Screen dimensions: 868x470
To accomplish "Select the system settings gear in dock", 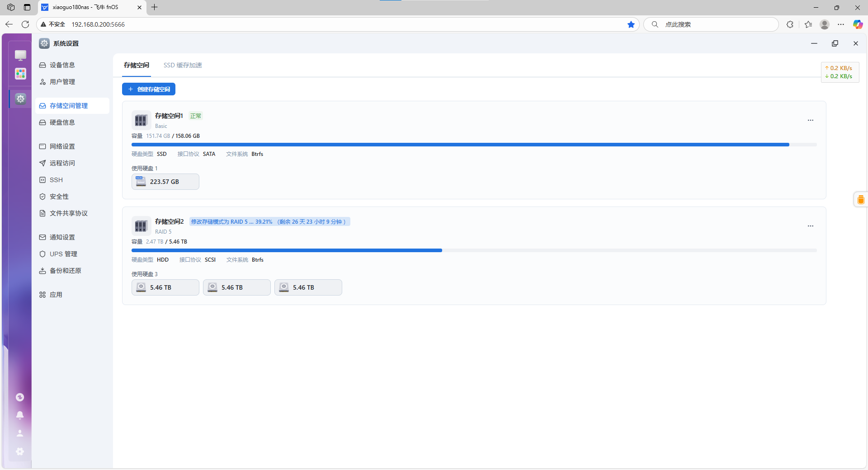I will pyautogui.click(x=20, y=99).
